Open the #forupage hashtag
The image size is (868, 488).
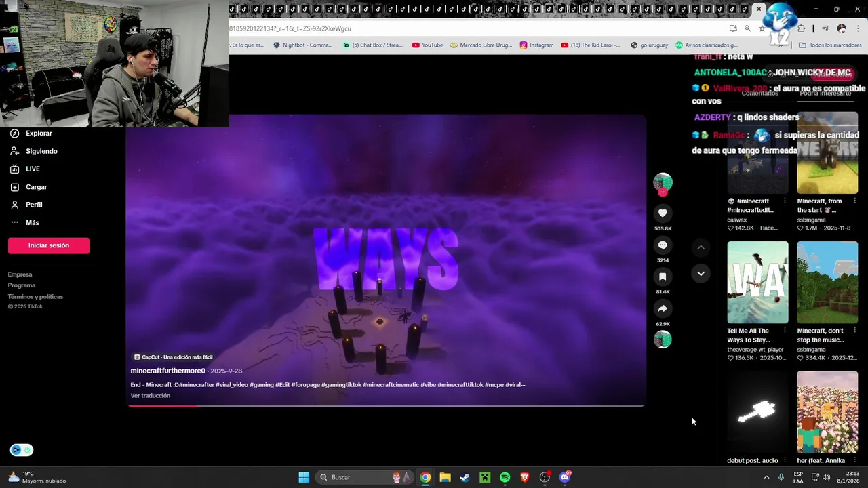coord(305,385)
